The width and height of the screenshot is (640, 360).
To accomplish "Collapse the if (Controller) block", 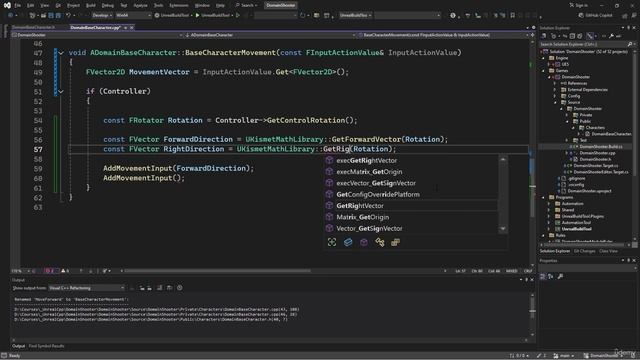I will click(61, 92).
